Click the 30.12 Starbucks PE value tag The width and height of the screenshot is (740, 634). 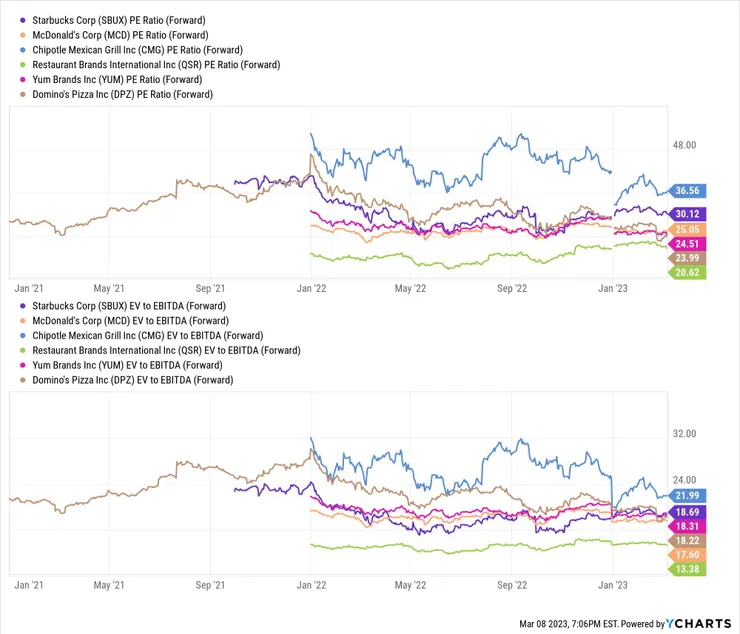(690, 214)
